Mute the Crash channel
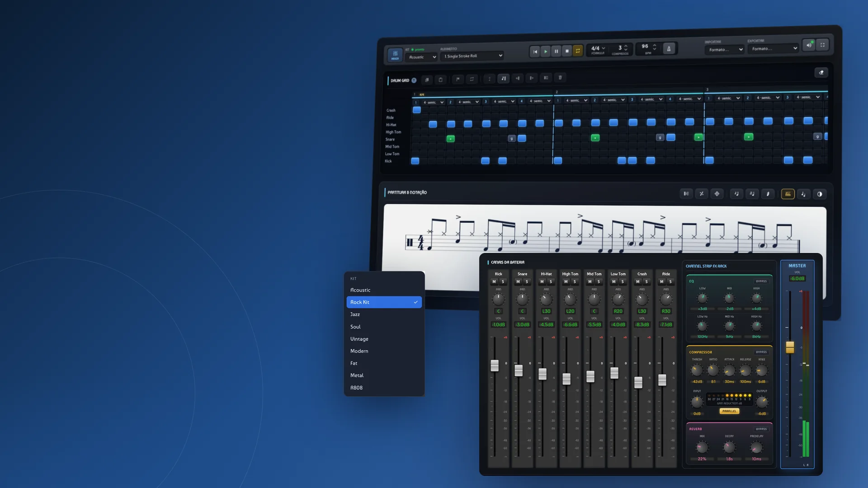Screen dimensions: 868x488 (638, 282)
